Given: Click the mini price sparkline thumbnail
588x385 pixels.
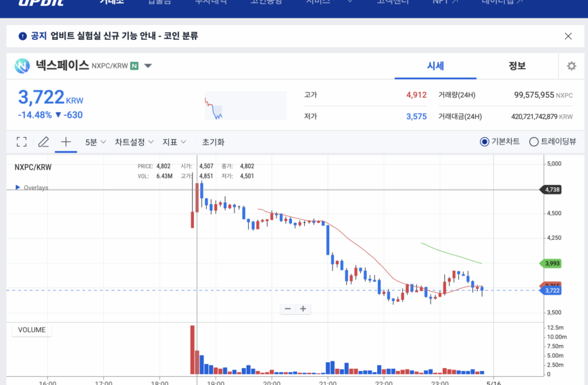Looking at the screenshot, I should tap(245, 106).
